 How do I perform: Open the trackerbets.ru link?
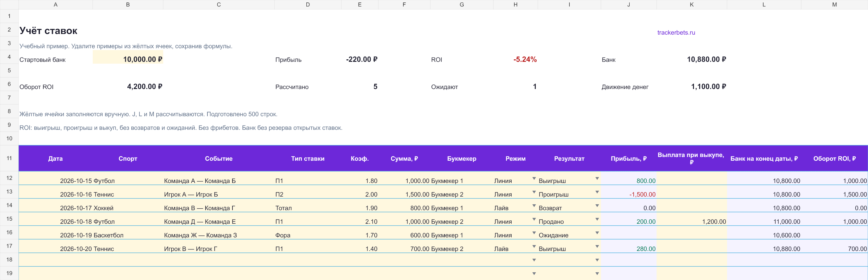pyautogui.click(x=676, y=33)
